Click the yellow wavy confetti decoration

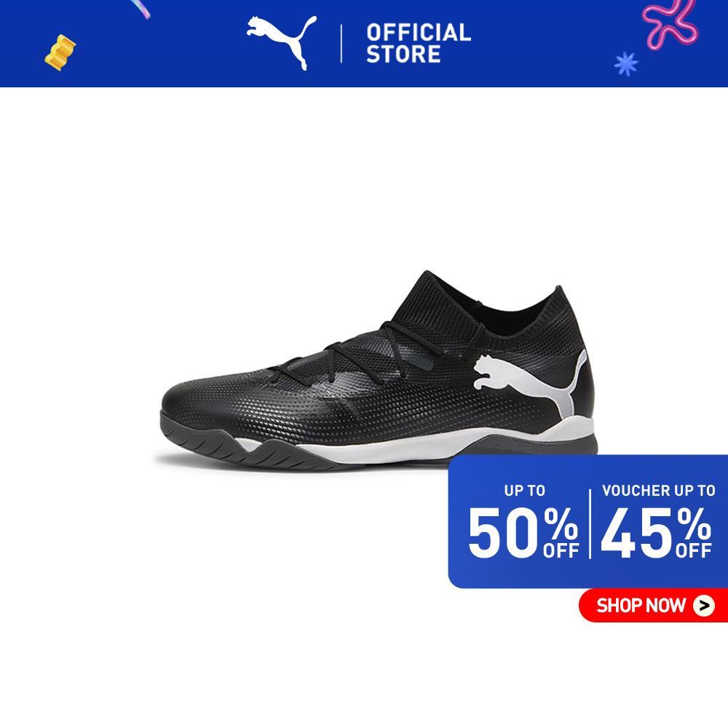pyautogui.click(x=60, y=52)
